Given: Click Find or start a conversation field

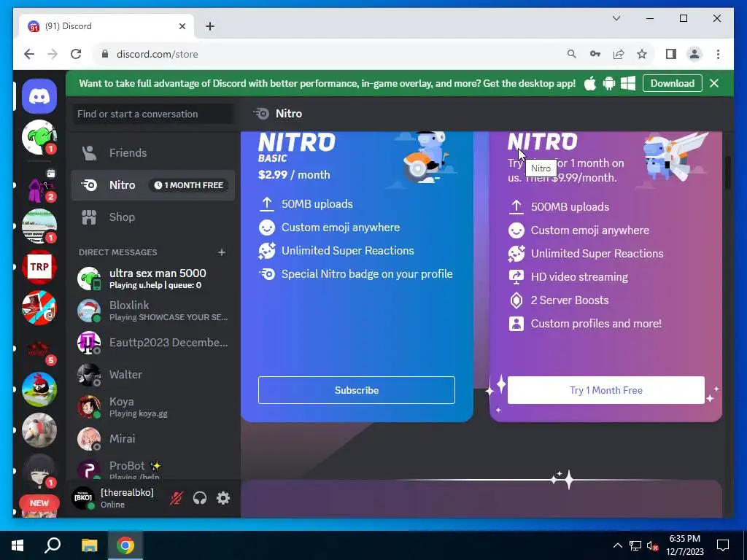Looking at the screenshot, I should click(153, 114).
